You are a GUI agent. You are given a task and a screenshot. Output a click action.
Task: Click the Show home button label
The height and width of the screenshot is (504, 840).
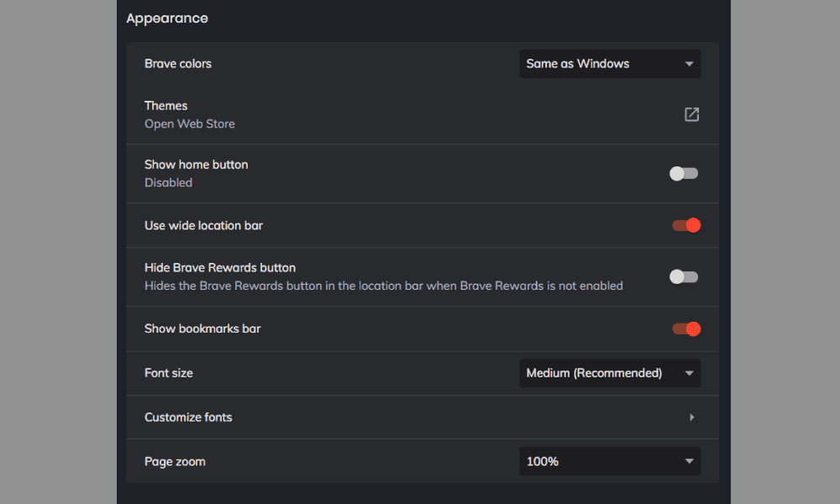(x=197, y=165)
